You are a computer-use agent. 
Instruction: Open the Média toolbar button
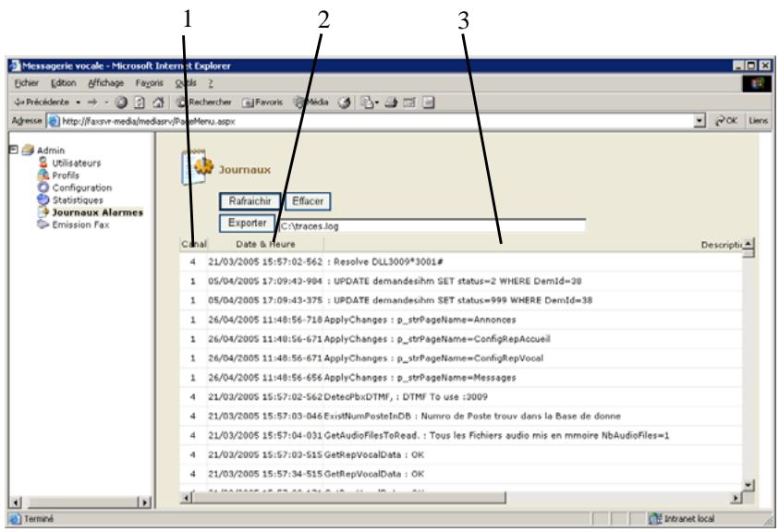(311, 102)
